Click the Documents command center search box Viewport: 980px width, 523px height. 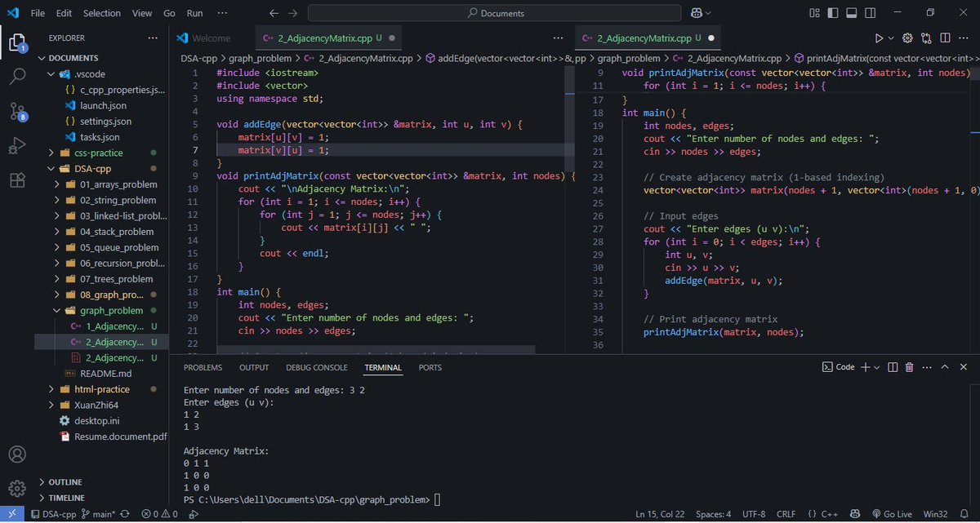pos(494,13)
